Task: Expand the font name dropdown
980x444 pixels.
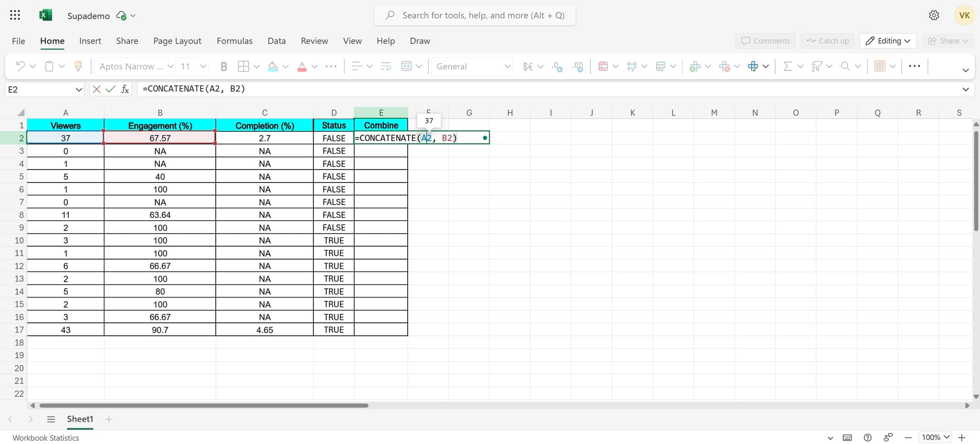Action: point(170,67)
